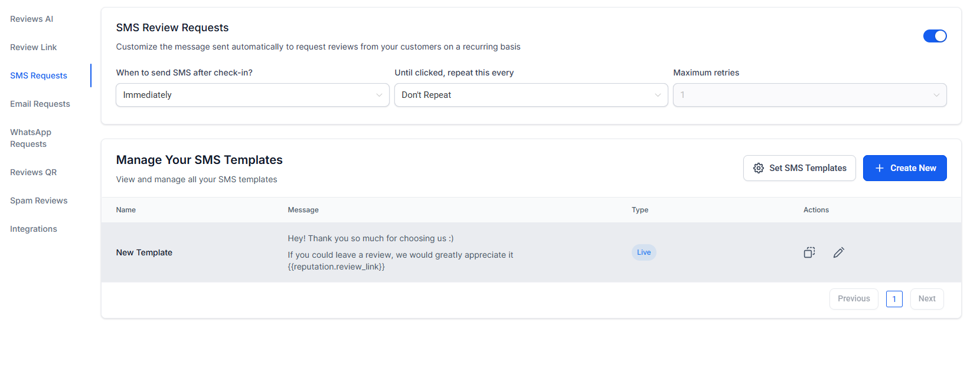
Task: Click the Previous pagination button
Action: point(854,299)
